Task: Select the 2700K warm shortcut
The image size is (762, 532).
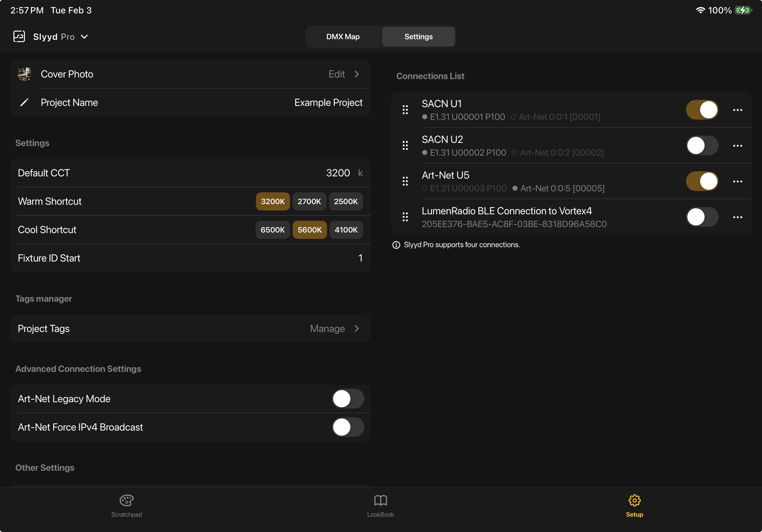Action: coord(309,201)
